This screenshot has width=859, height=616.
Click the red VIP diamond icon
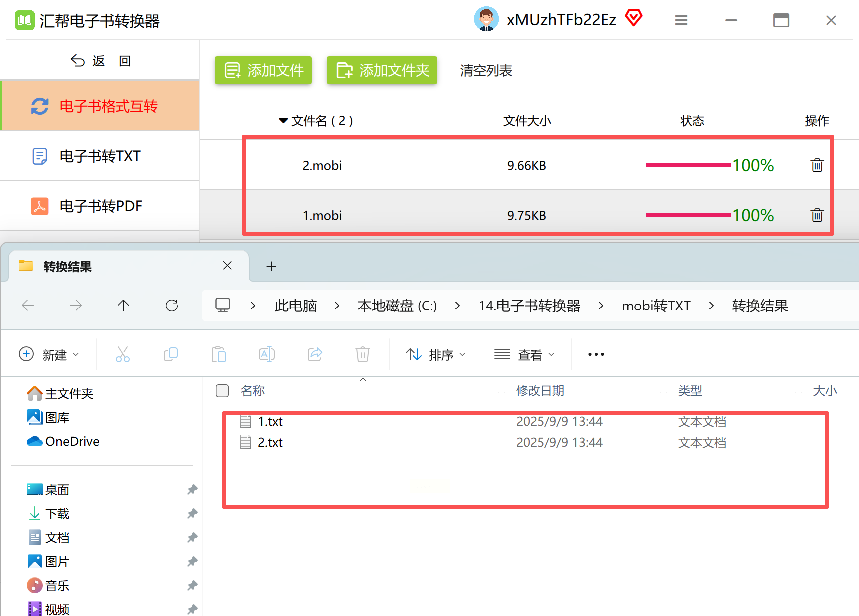[x=634, y=18]
